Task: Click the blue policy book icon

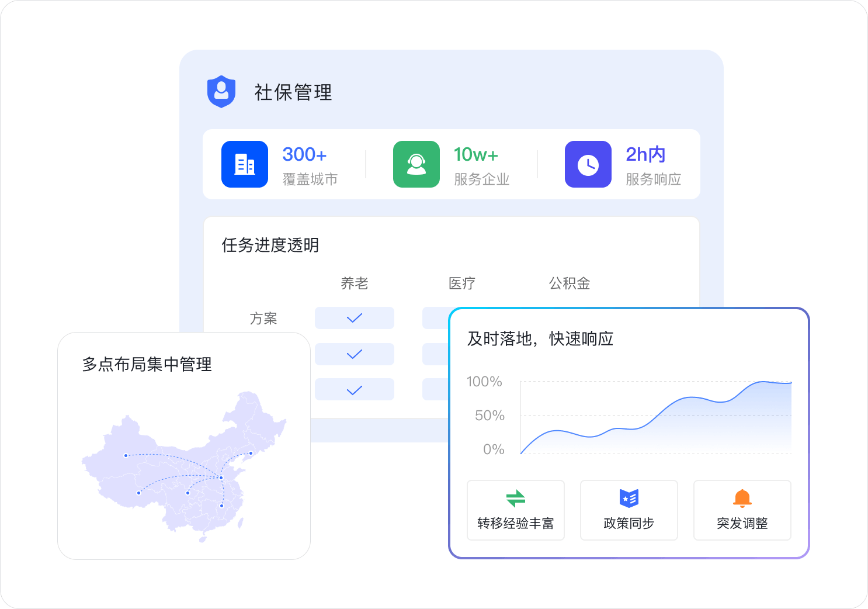Action: pos(629,498)
